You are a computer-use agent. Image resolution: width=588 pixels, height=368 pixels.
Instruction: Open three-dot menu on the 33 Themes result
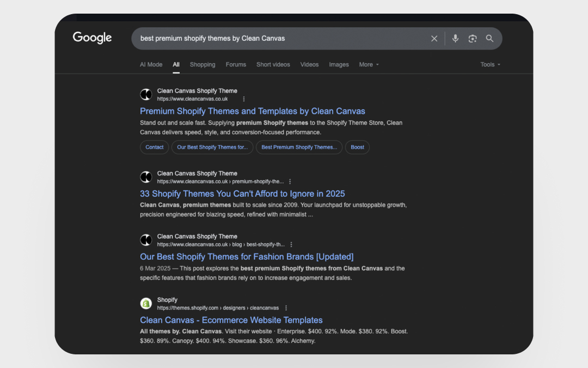[290, 181]
